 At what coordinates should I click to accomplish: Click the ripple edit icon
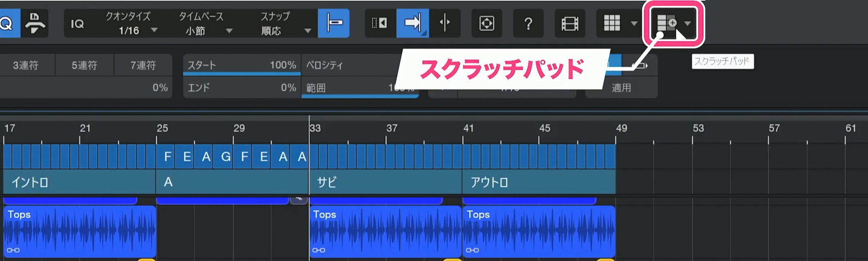point(379,23)
